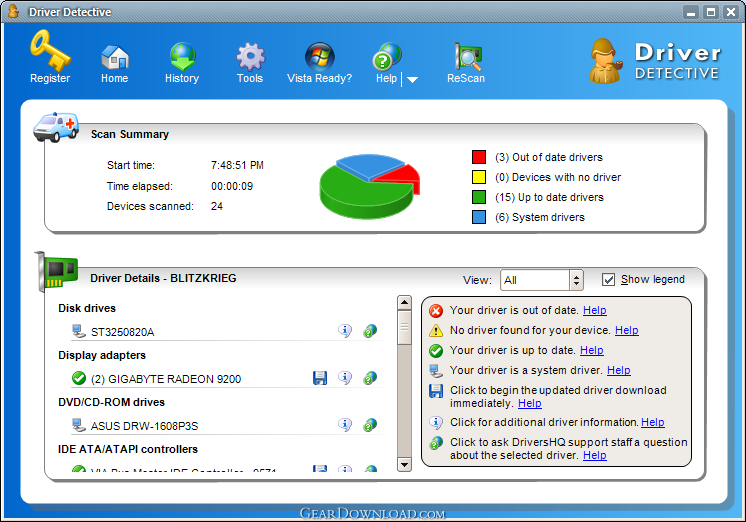The height and width of the screenshot is (522, 746).
Task: Click the ambulance Scan Summary icon
Action: [x=56, y=127]
